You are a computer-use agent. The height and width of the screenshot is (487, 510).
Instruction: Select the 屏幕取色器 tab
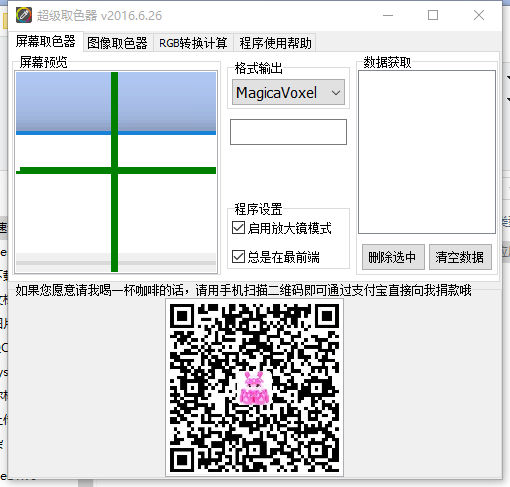(x=46, y=42)
